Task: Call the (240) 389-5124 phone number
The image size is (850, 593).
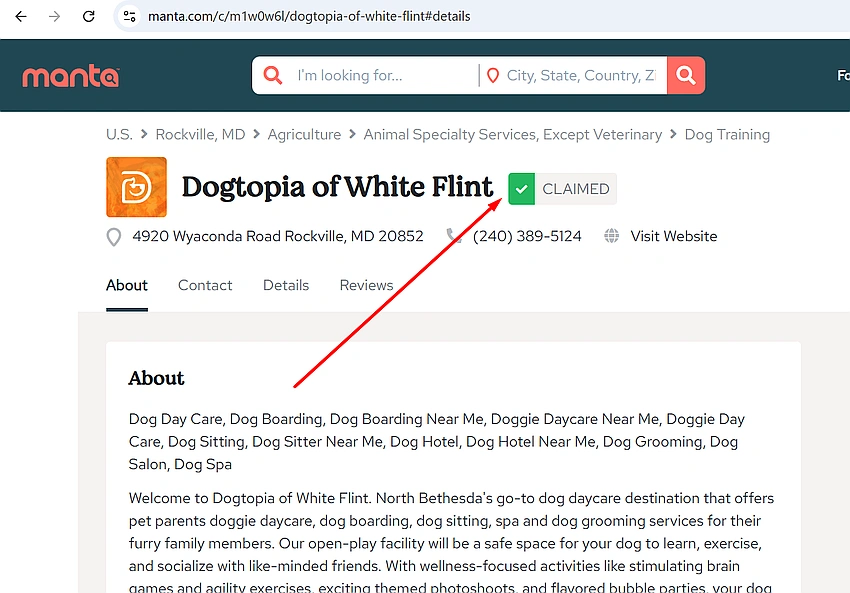Action: click(x=527, y=236)
